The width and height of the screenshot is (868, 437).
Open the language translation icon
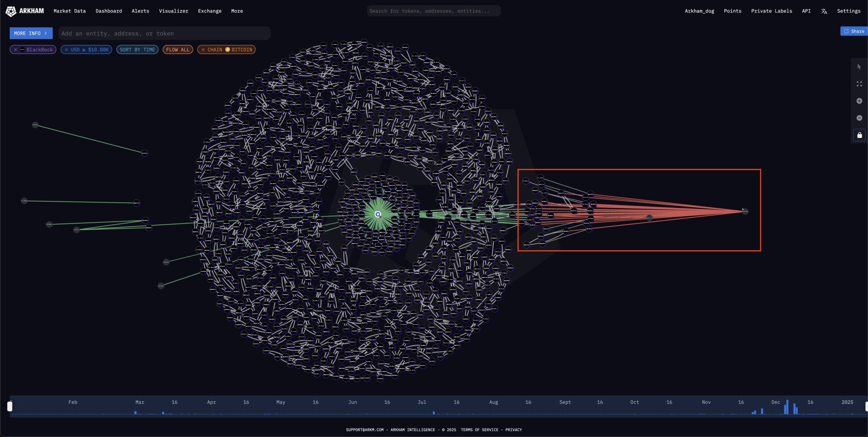click(824, 11)
